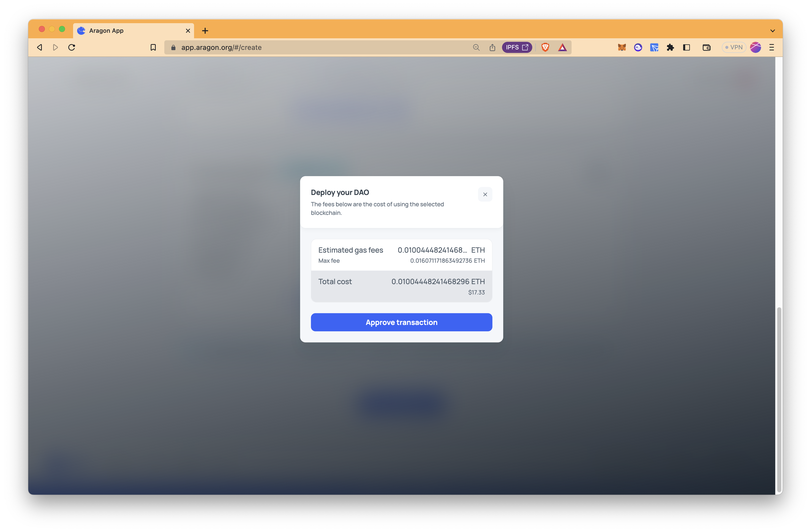Click the browser bookmark icon
Screen dimensions: 811x532
[153, 47]
